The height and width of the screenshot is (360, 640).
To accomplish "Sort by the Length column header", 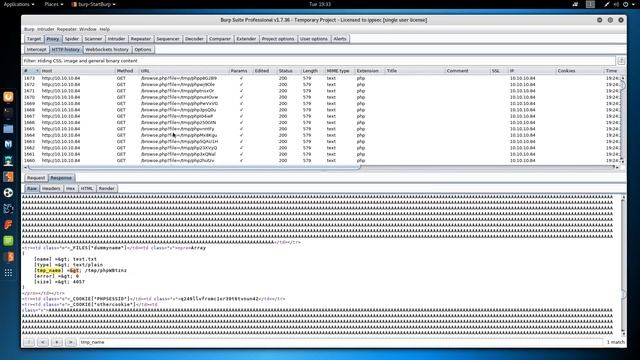I will [313, 71].
